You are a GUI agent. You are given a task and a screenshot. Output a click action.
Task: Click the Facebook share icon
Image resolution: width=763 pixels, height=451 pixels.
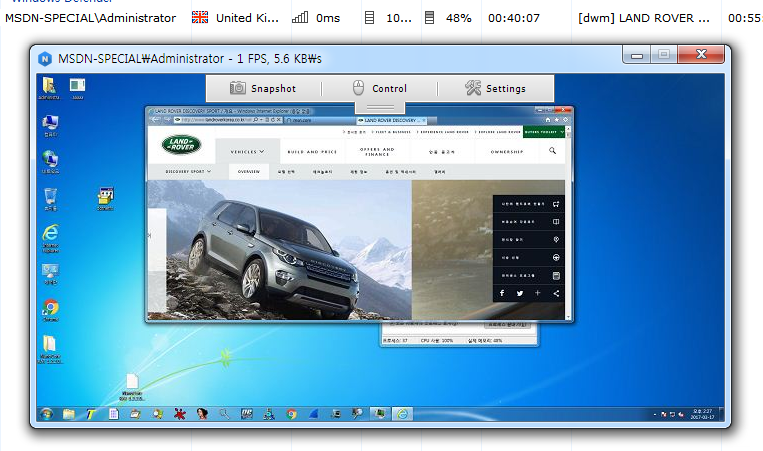502,293
